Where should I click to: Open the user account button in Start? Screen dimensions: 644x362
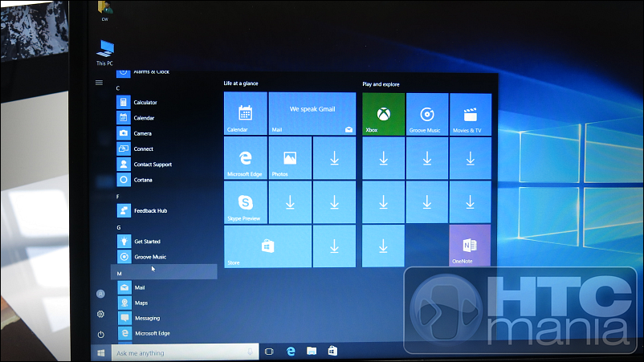click(100, 294)
